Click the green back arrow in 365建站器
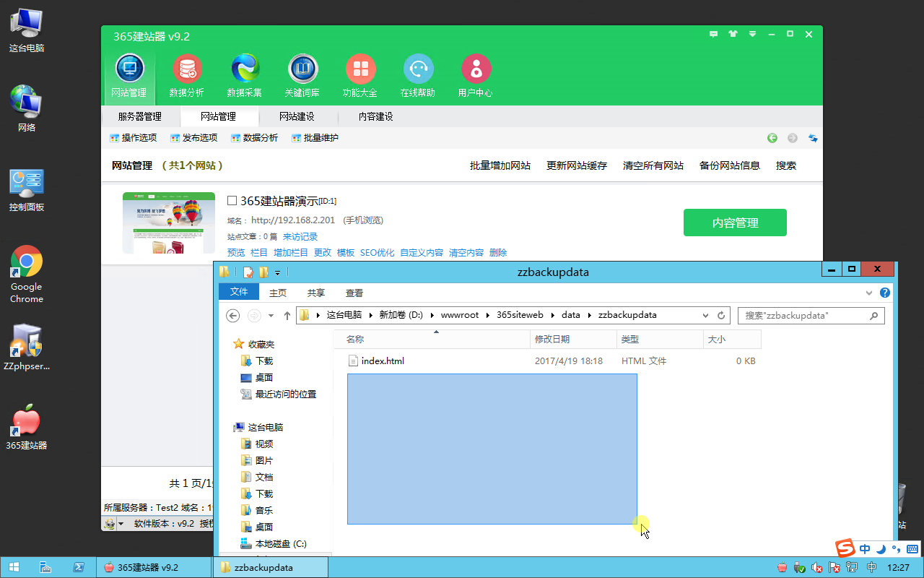Image resolution: width=924 pixels, height=578 pixels. pos(772,138)
